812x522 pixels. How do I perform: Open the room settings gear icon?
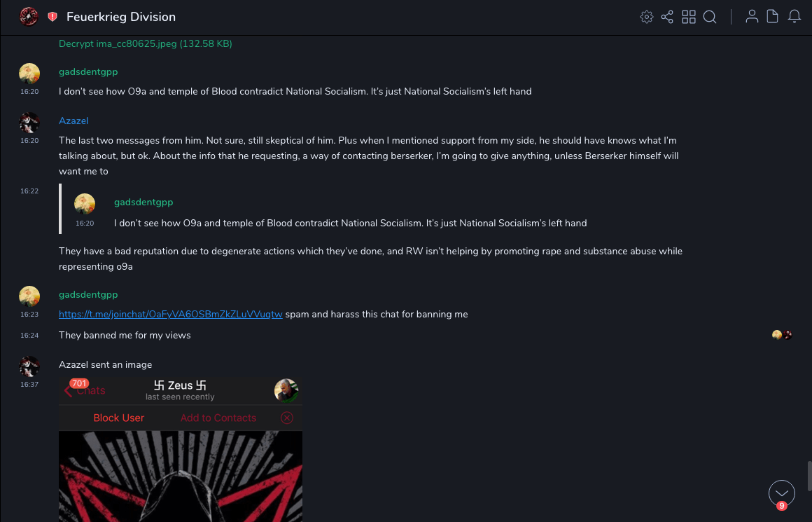click(x=646, y=17)
